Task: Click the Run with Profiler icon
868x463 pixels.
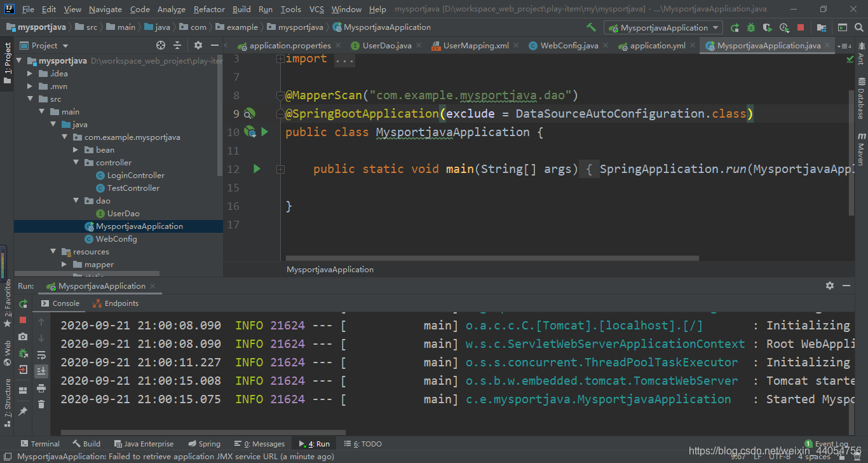Action: [785, 27]
